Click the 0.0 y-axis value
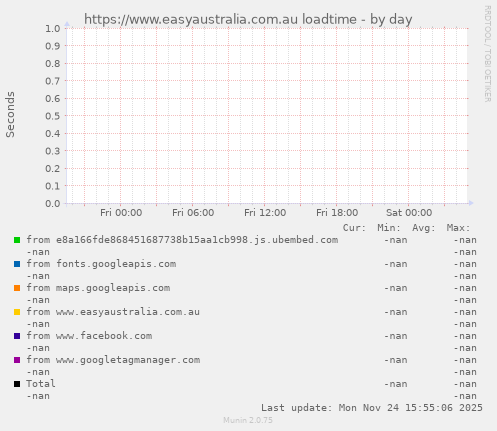 coord(53,203)
